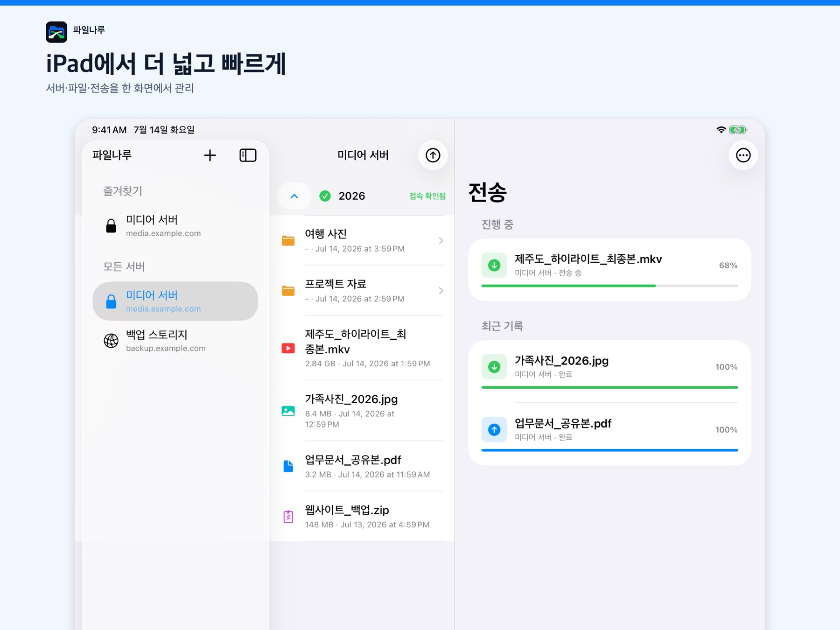Click the blue progress bar of 업무문서_공유본.pdf
This screenshot has width=840, height=630.
pos(609,450)
